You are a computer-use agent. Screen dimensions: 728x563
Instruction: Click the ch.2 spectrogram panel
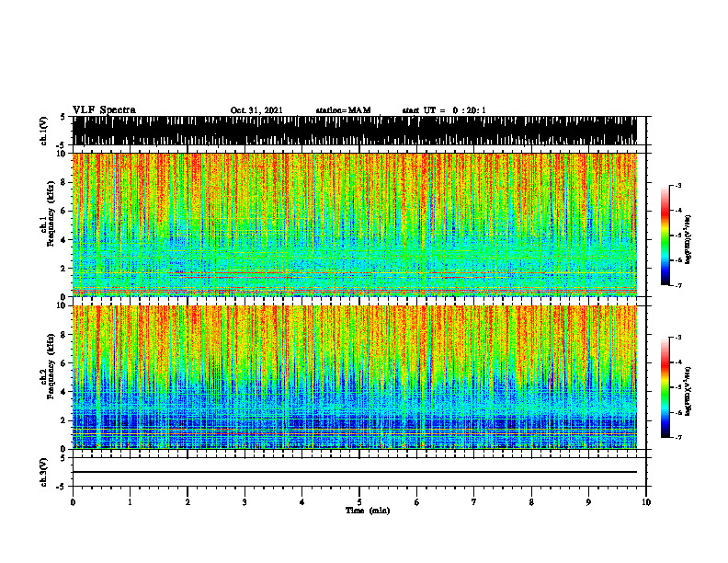point(354,377)
